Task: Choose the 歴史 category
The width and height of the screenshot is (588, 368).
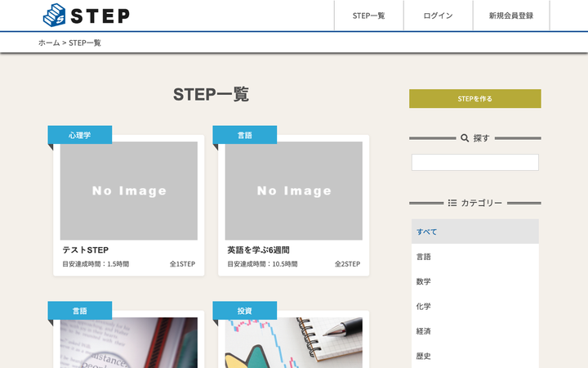Action: (475, 356)
